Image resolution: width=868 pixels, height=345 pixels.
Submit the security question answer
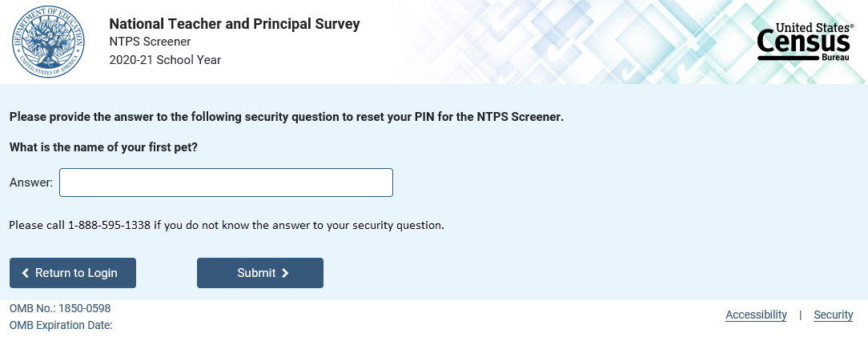coord(259,273)
